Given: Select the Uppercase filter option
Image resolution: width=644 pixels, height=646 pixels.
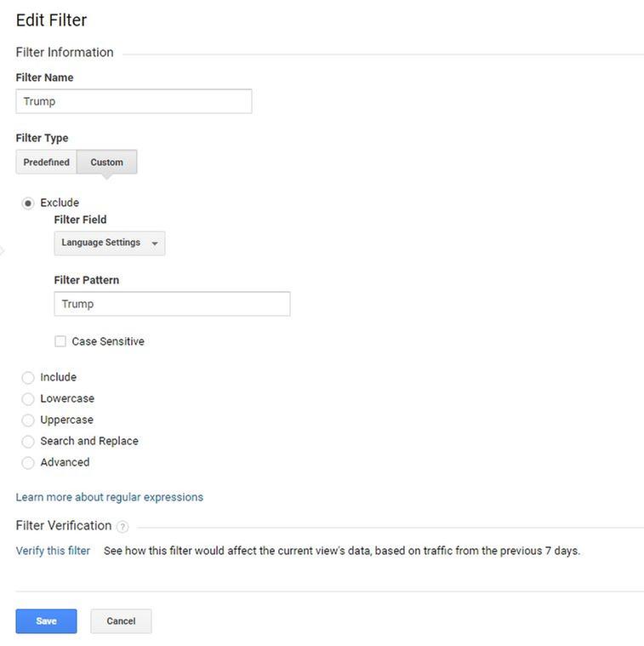Looking at the screenshot, I should click(x=28, y=420).
